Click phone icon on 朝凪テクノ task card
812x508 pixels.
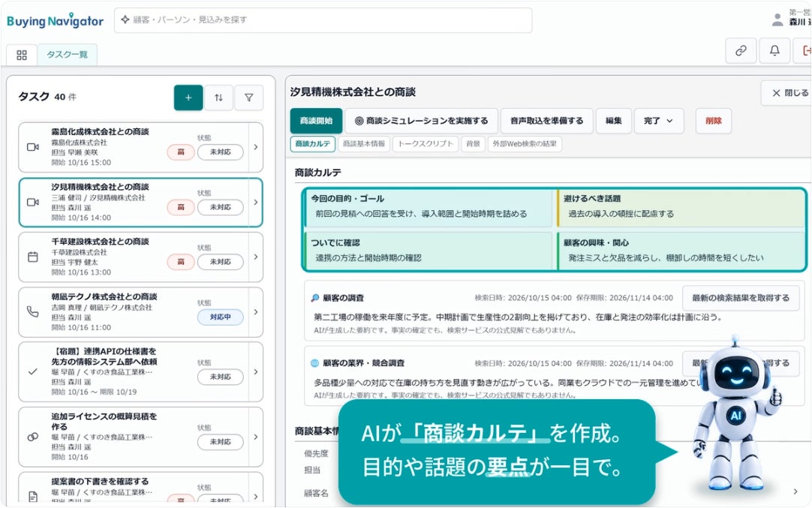click(32, 311)
